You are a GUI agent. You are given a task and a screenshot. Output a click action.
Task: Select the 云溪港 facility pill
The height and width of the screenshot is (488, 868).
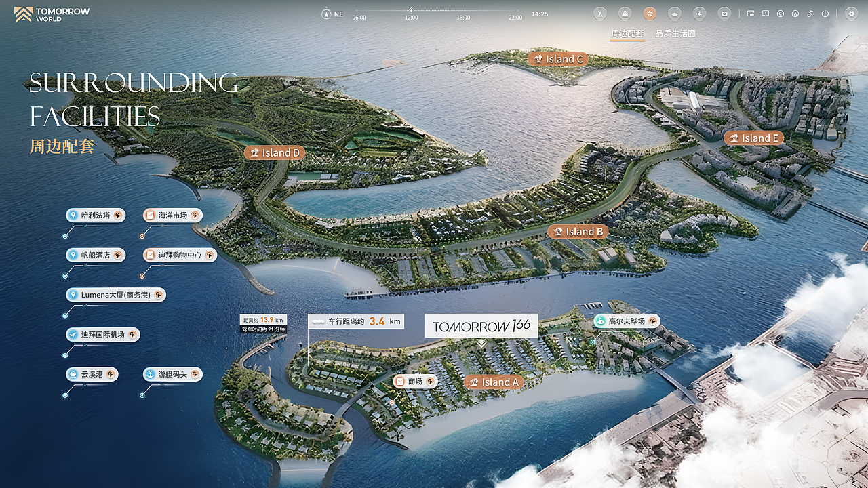(92, 374)
